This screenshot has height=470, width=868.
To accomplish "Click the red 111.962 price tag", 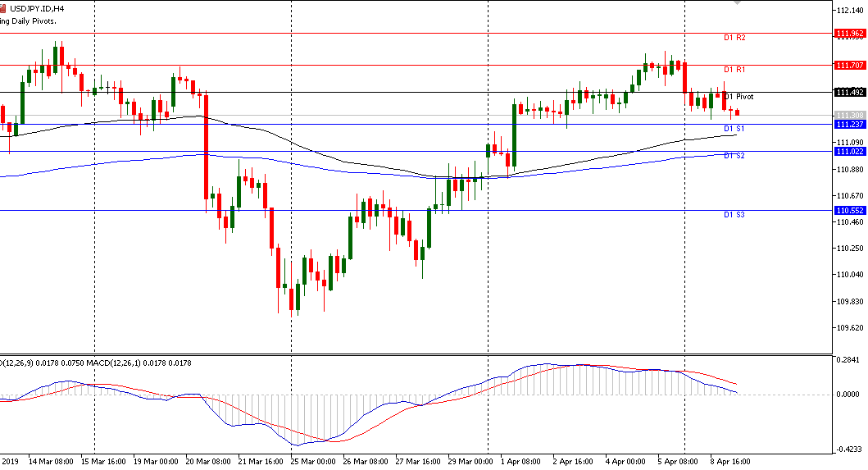I will [849, 34].
